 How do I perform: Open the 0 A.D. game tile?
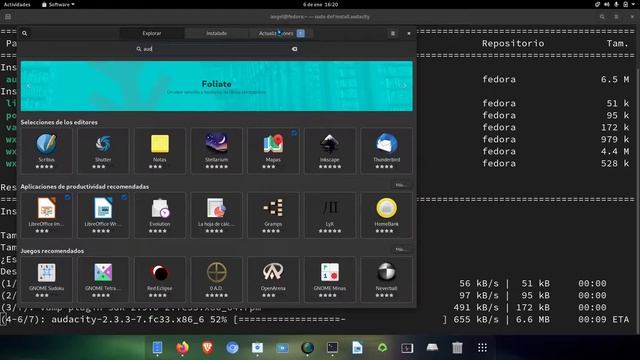pyautogui.click(x=216, y=279)
